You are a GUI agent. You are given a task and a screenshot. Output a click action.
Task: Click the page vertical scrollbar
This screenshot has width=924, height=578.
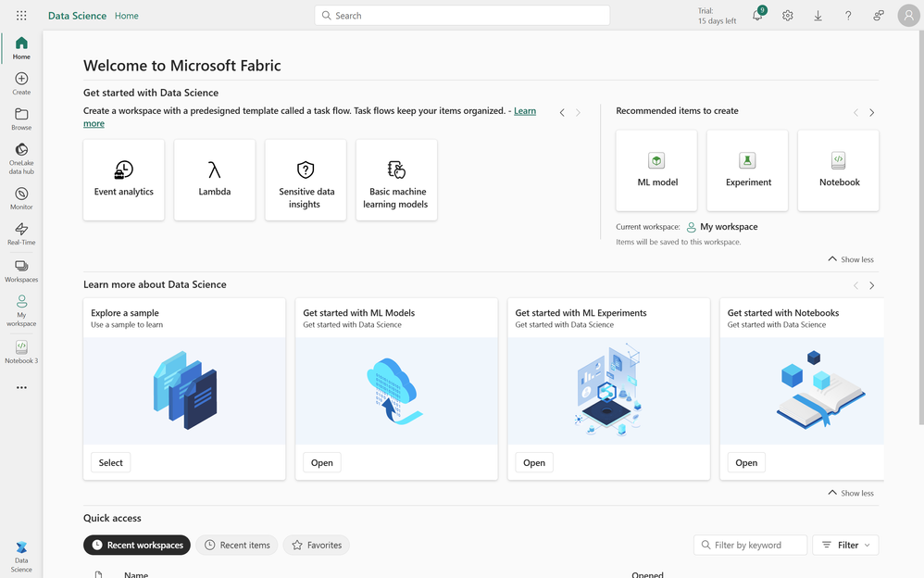921,227
